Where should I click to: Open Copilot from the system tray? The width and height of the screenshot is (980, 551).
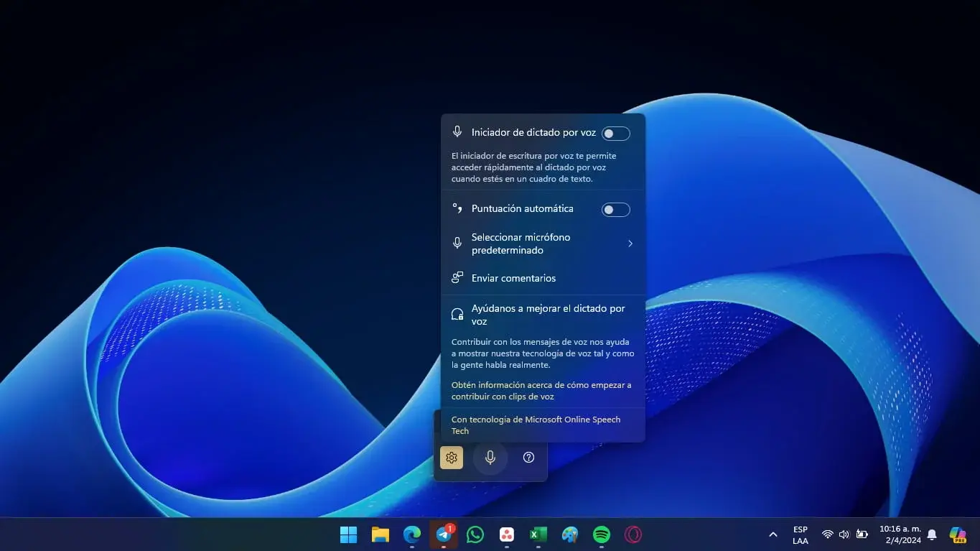(958, 534)
